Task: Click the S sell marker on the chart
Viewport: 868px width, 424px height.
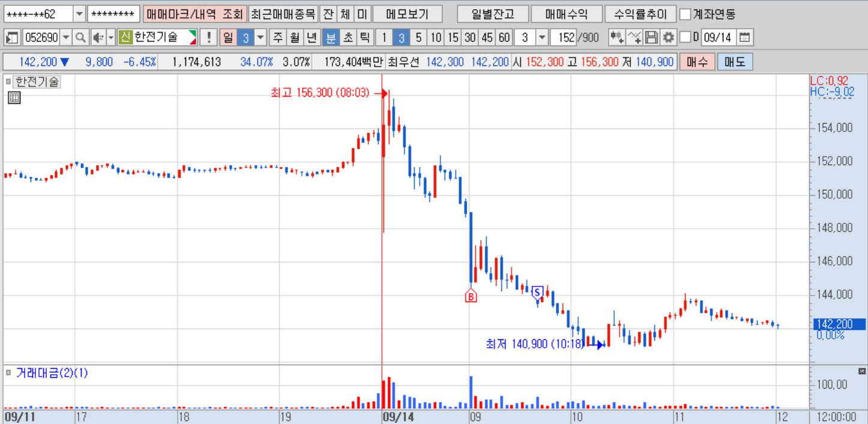Action: coord(537,292)
